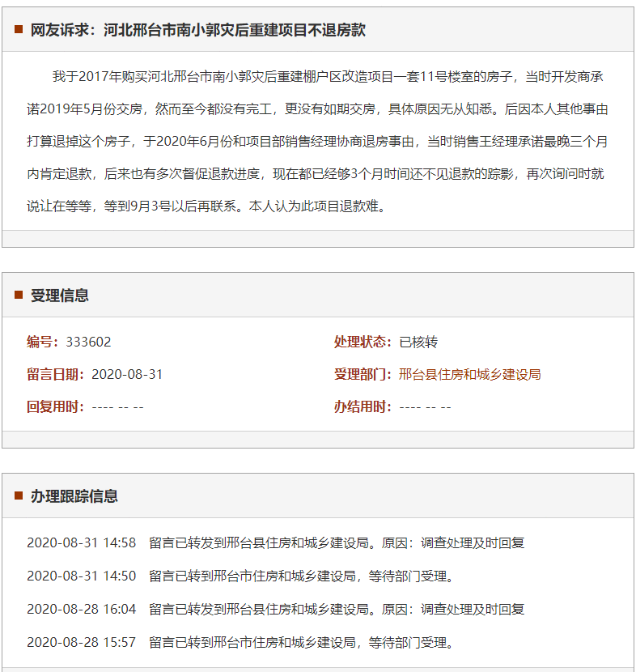636x672 pixels.
Task: Click the red square bullet beside 办理跟踪信息
Action: pos(19,495)
